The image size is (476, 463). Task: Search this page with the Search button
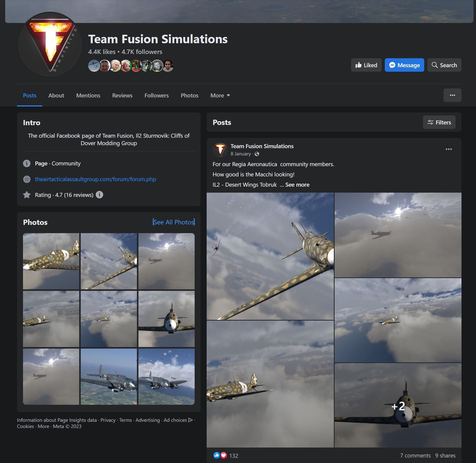coord(444,65)
